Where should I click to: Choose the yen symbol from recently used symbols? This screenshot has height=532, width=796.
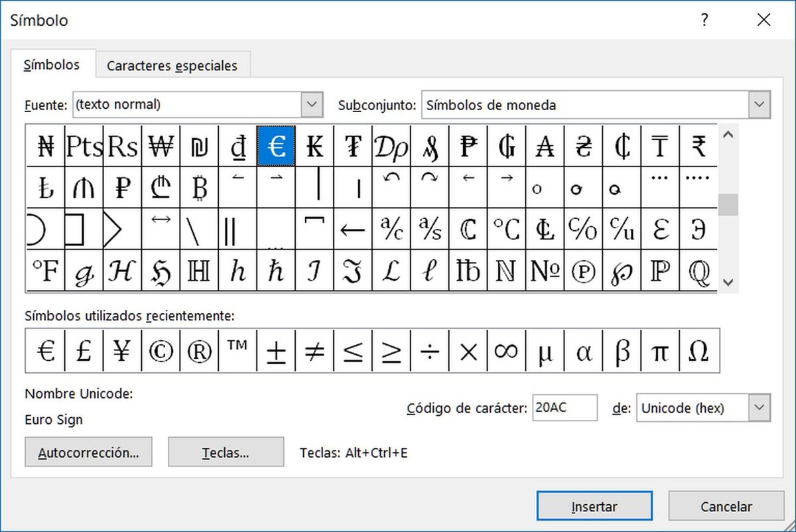pyautogui.click(x=121, y=350)
